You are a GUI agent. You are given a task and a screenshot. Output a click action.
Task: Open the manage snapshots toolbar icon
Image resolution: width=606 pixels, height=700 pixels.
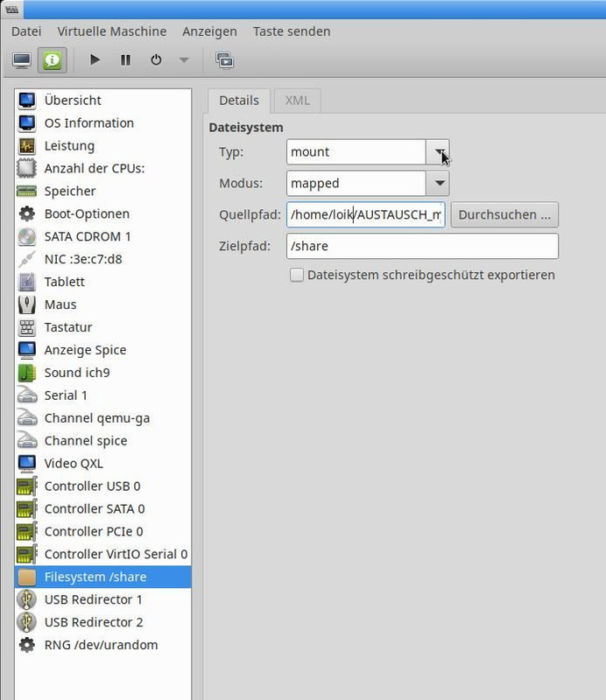(224, 59)
